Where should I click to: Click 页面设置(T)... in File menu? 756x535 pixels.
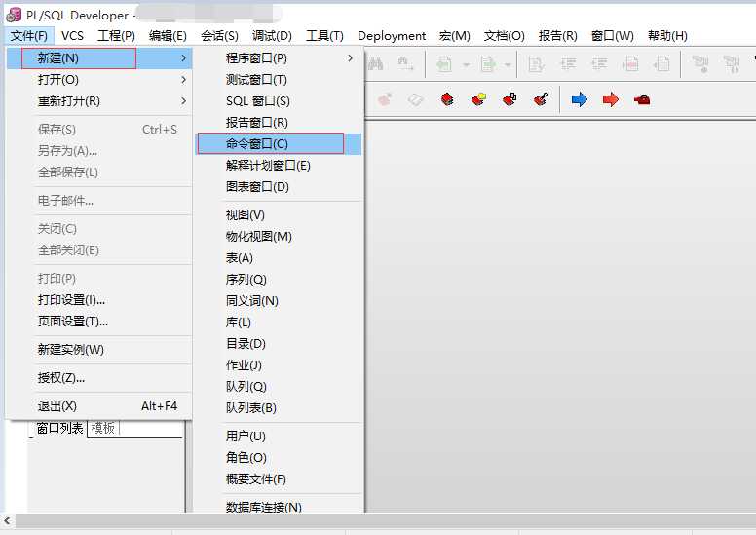coord(99,322)
